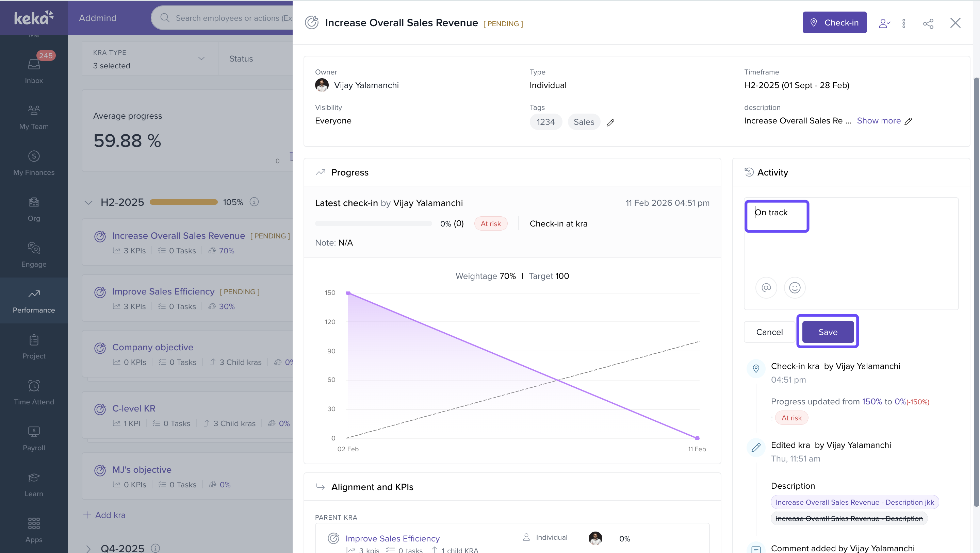Click the emoji smiley icon in comment box

tap(794, 287)
